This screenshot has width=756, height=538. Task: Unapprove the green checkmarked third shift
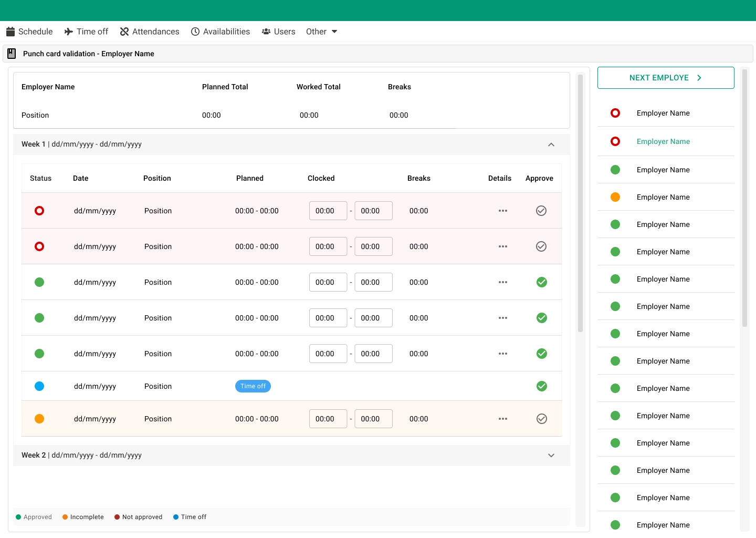point(541,282)
